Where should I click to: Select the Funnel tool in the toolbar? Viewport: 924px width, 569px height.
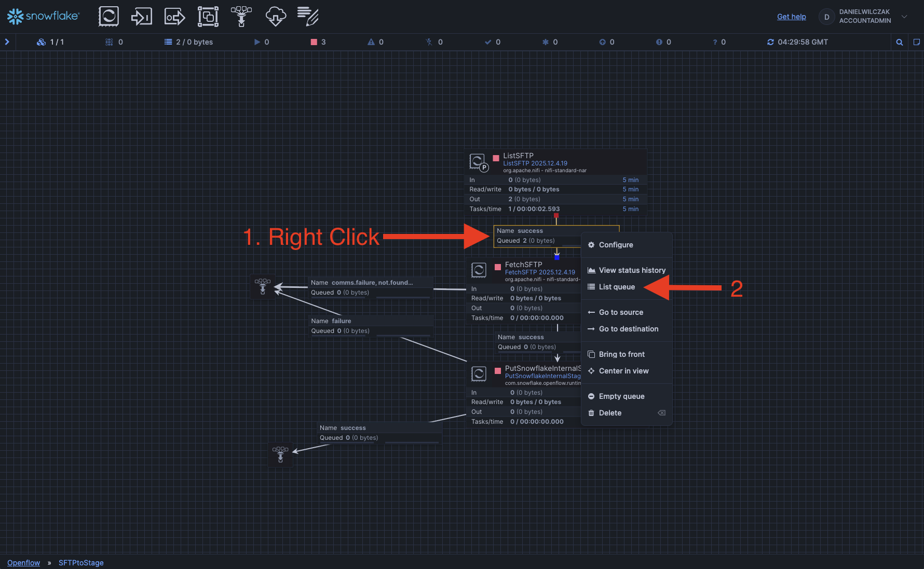click(x=241, y=17)
